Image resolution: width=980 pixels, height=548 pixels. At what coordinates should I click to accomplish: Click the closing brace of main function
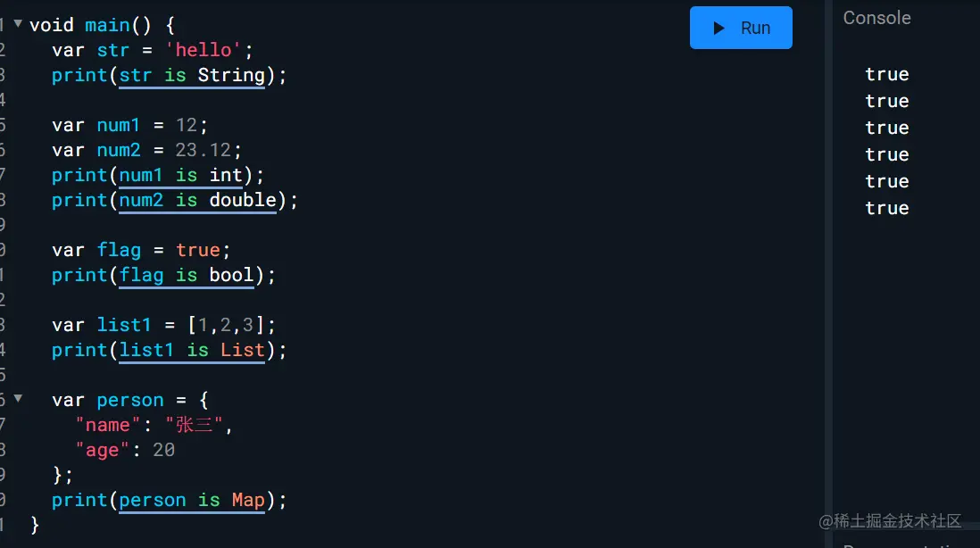click(35, 525)
